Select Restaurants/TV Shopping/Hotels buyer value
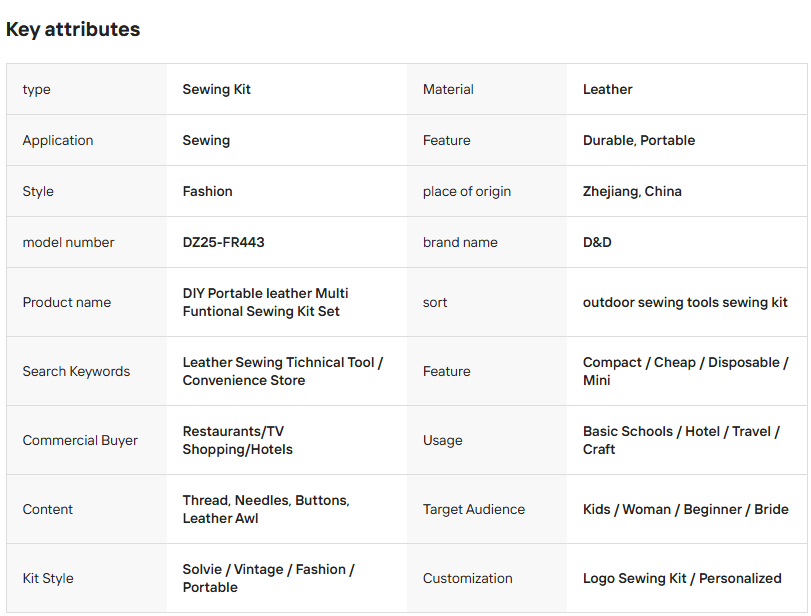The width and height of the screenshot is (811, 616). coord(237,440)
